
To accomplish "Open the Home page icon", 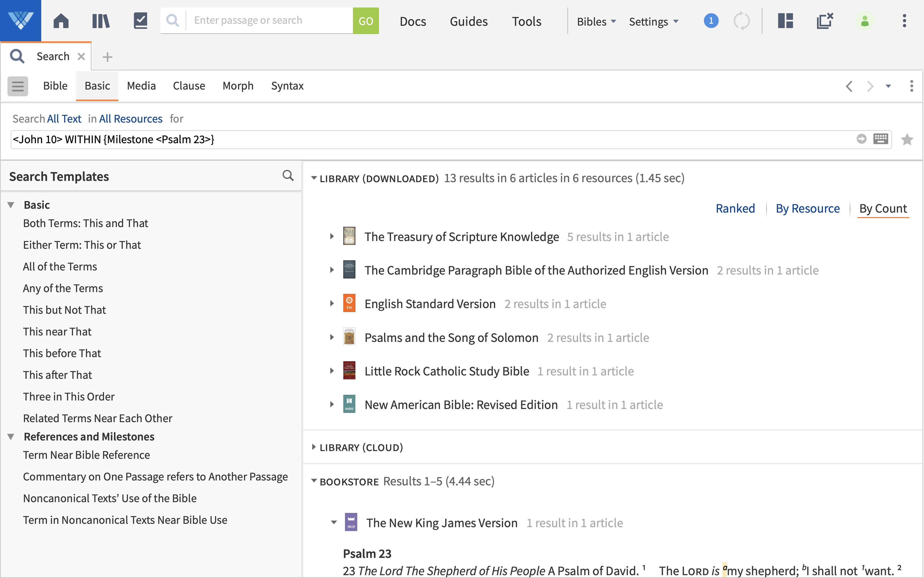I will [61, 21].
